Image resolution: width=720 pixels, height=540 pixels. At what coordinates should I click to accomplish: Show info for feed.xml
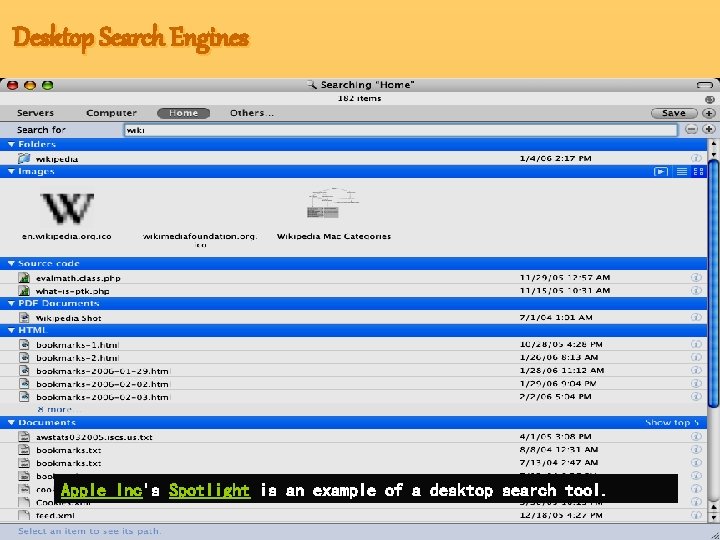coord(696,515)
